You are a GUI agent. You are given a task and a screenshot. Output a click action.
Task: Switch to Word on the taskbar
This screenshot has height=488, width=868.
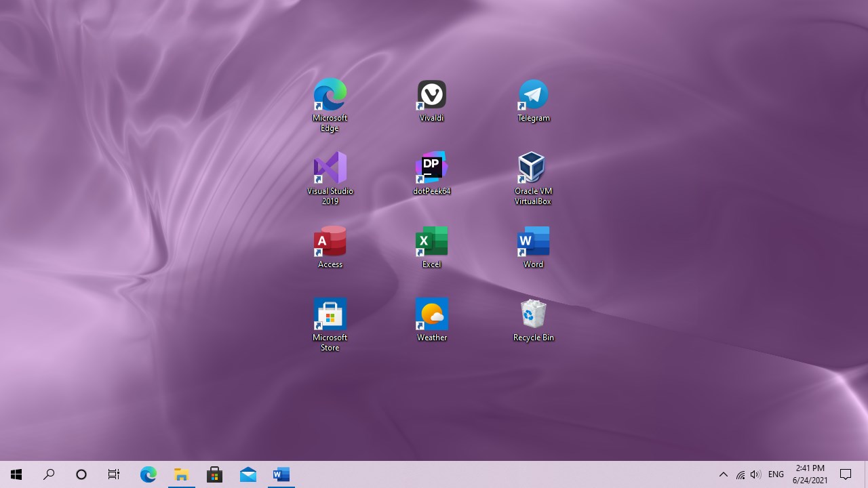click(x=281, y=474)
